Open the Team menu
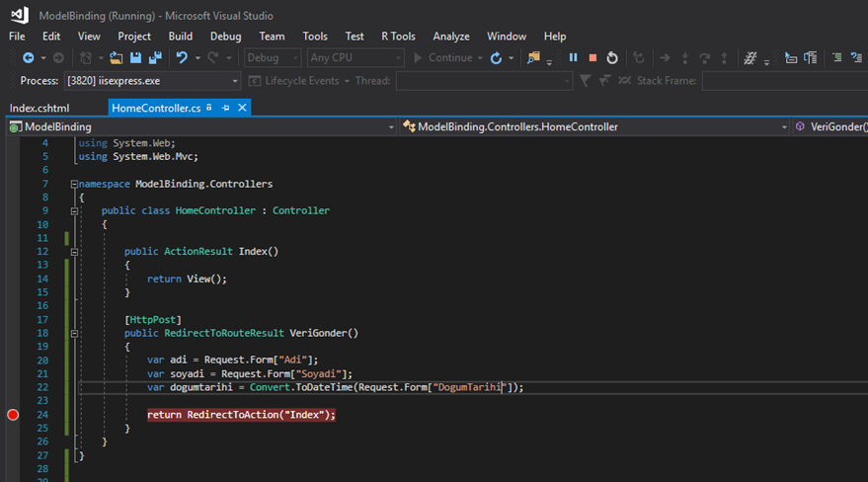Image resolution: width=868 pixels, height=482 pixels. click(272, 36)
